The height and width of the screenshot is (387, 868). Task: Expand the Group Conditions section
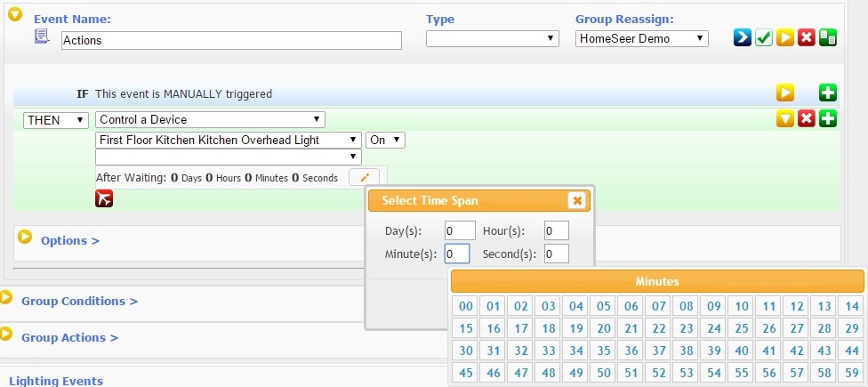click(x=5, y=298)
